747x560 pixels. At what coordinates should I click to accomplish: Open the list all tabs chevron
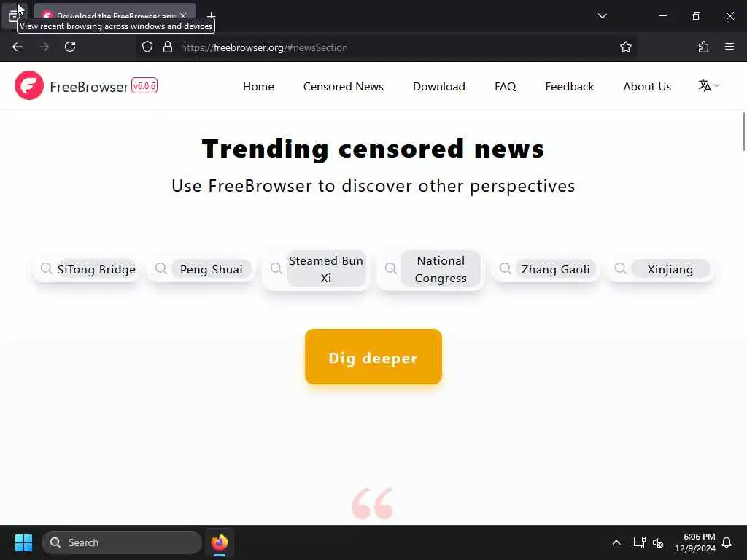602,16
